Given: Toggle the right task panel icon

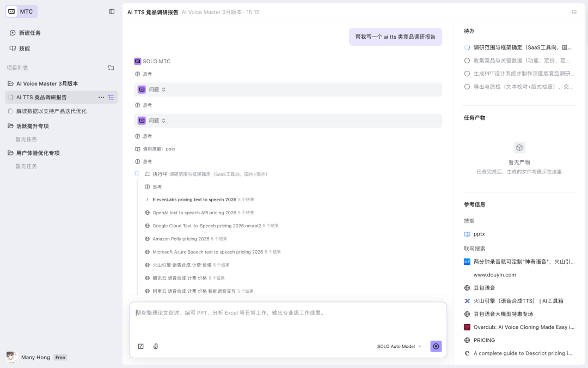Looking at the screenshot, I should point(574,11).
